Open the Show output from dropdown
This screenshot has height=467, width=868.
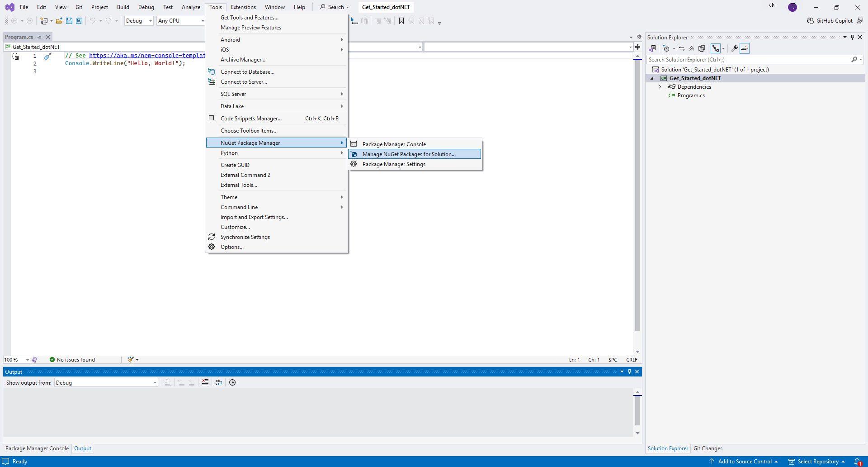(106, 383)
